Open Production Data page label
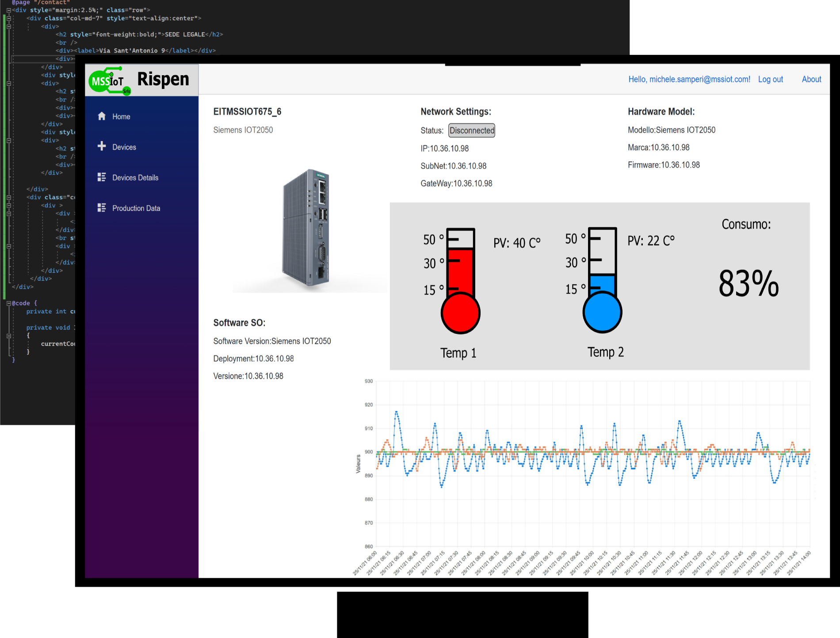The image size is (840, 638). coord(136,208)
